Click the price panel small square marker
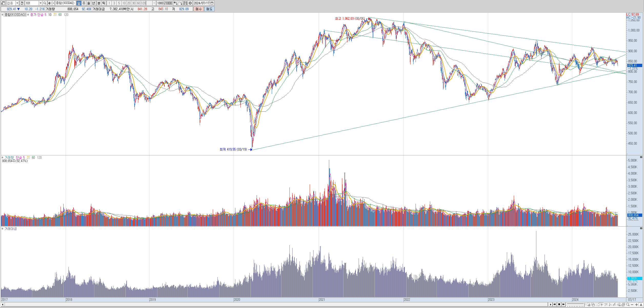This screenshot has width=644, height=308. (x=2, y=15)
